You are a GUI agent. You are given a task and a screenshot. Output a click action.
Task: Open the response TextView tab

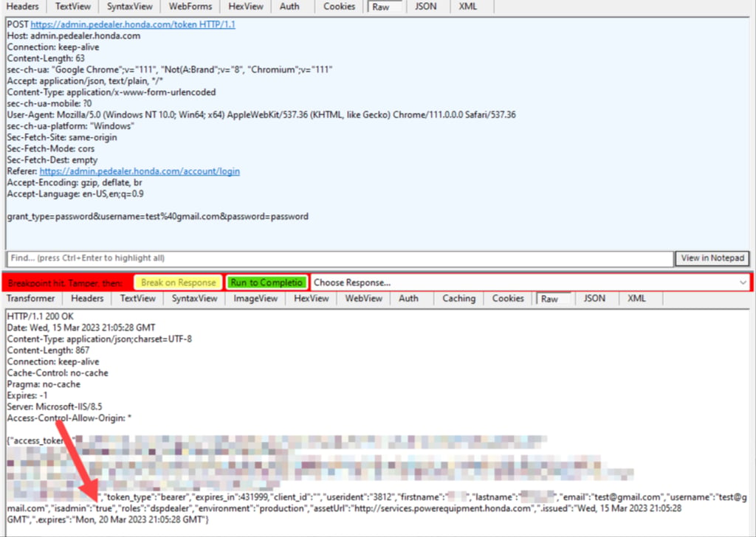(x=137, y=299)
